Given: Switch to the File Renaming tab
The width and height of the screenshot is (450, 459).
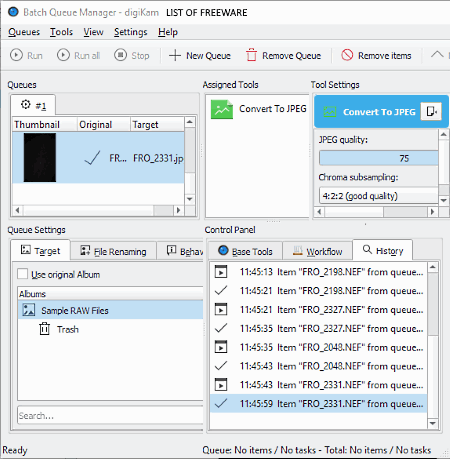Looking at the screenshot, I should pyautogui.click(x=113, y=251).
